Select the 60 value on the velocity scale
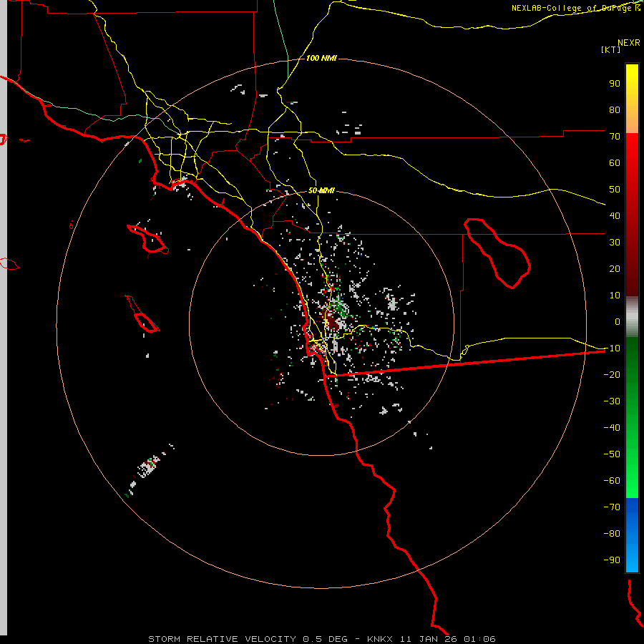 (x=615, y=162)
